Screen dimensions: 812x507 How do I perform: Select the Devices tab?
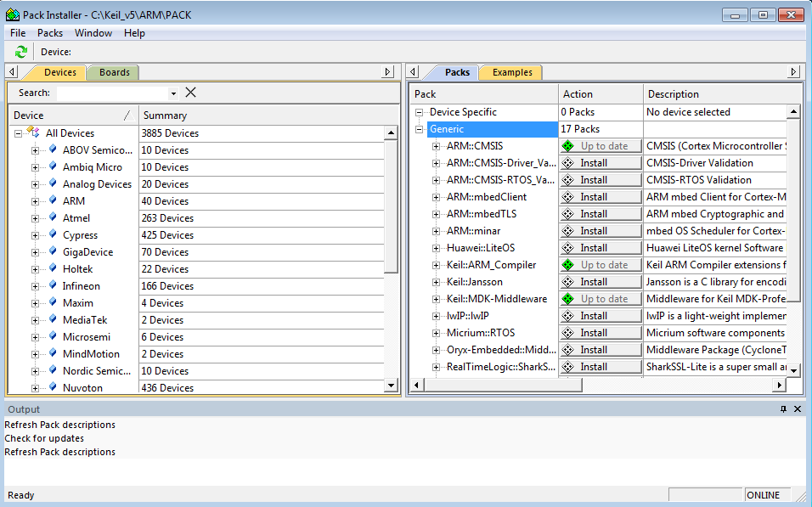(59, 72)
